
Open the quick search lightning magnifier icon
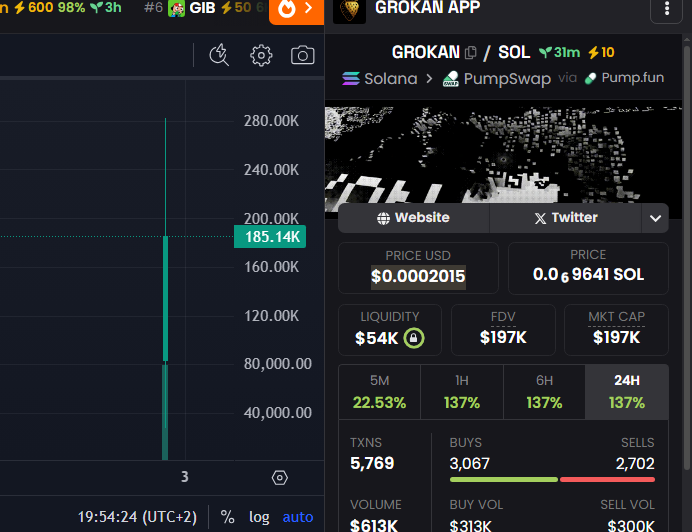pos(219,55)
